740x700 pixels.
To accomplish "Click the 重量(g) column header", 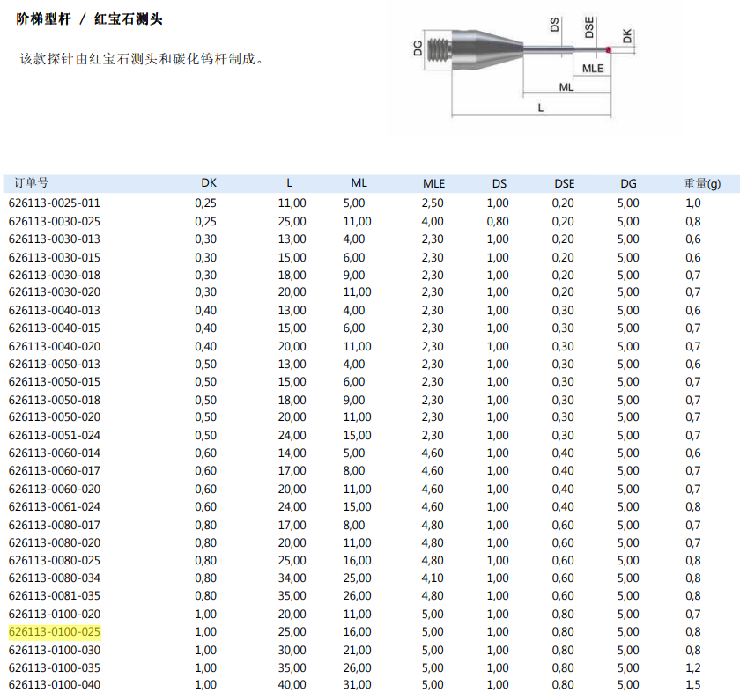I will click(701, 183).
